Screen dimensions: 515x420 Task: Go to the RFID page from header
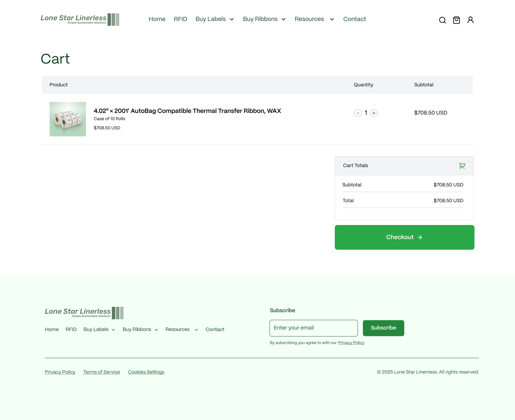click(x=180, y=19)
